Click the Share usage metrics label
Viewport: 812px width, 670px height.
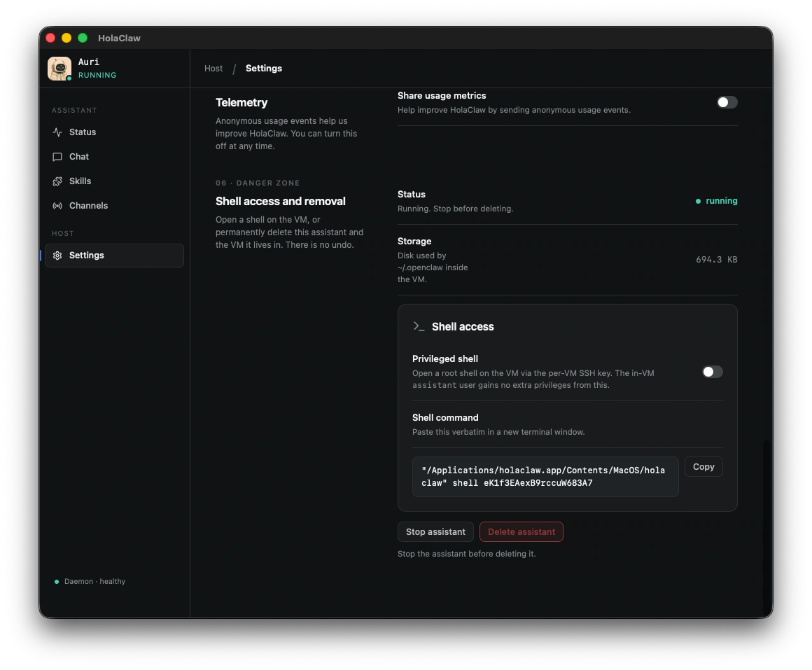pos(441,96)
